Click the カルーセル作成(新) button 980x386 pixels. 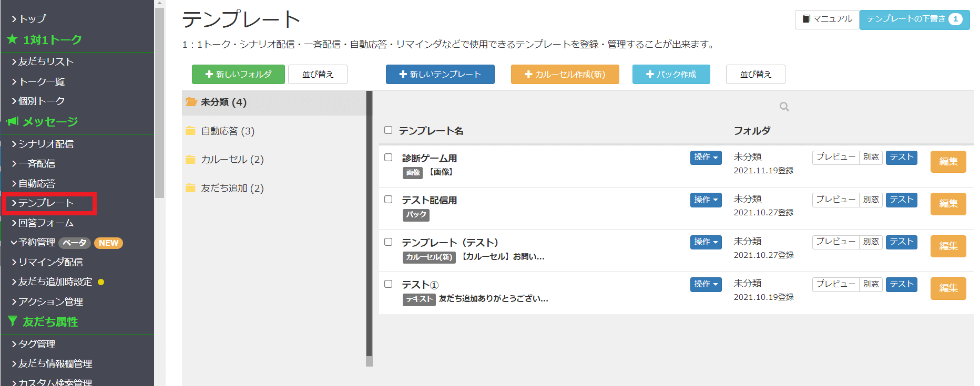[565, 75]
